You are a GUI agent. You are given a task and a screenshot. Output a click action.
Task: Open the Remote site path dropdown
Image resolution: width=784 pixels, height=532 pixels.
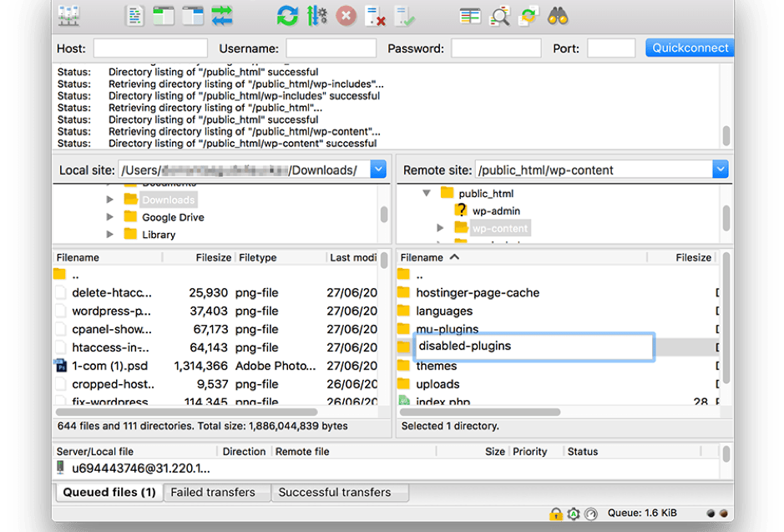(x=720, y=170)
